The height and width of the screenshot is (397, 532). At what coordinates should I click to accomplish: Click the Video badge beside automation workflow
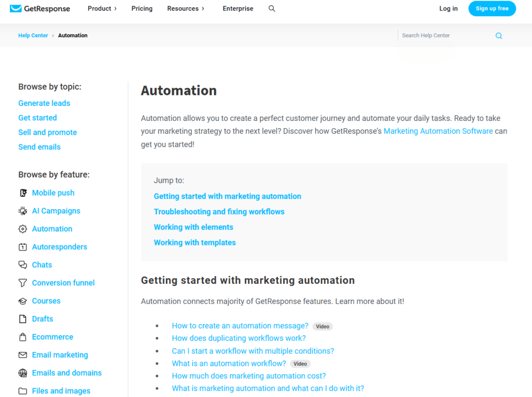point(300,364)
